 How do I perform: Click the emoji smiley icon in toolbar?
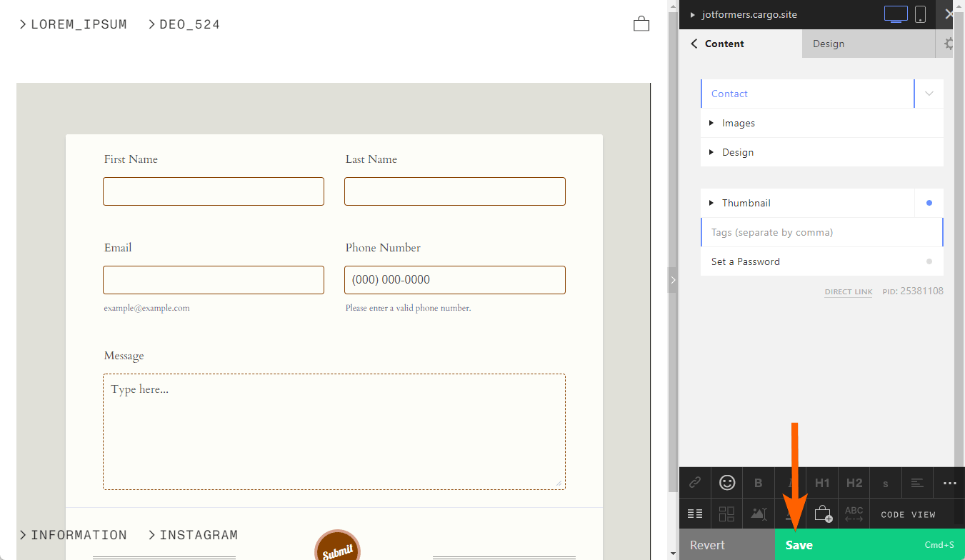tap(727, 483)
